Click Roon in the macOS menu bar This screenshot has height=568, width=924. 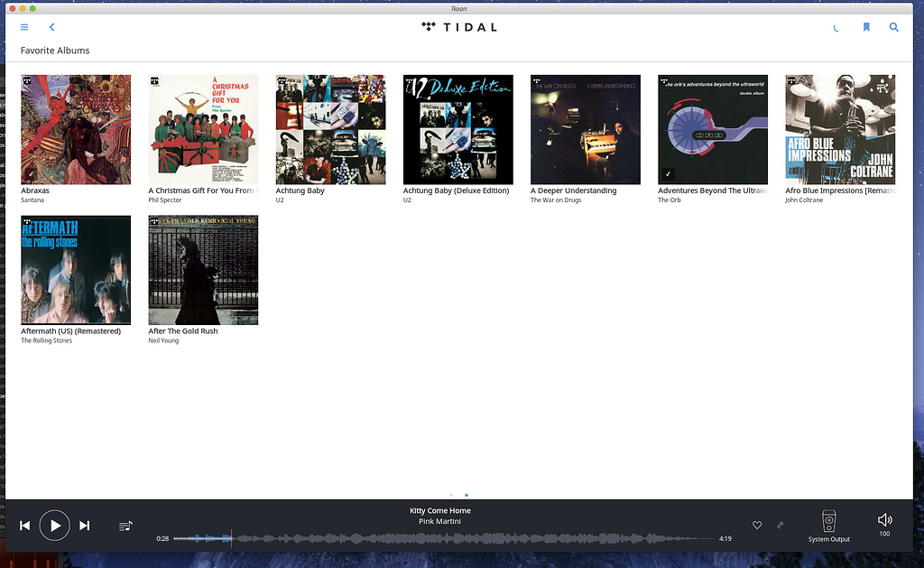coord(458,8)
